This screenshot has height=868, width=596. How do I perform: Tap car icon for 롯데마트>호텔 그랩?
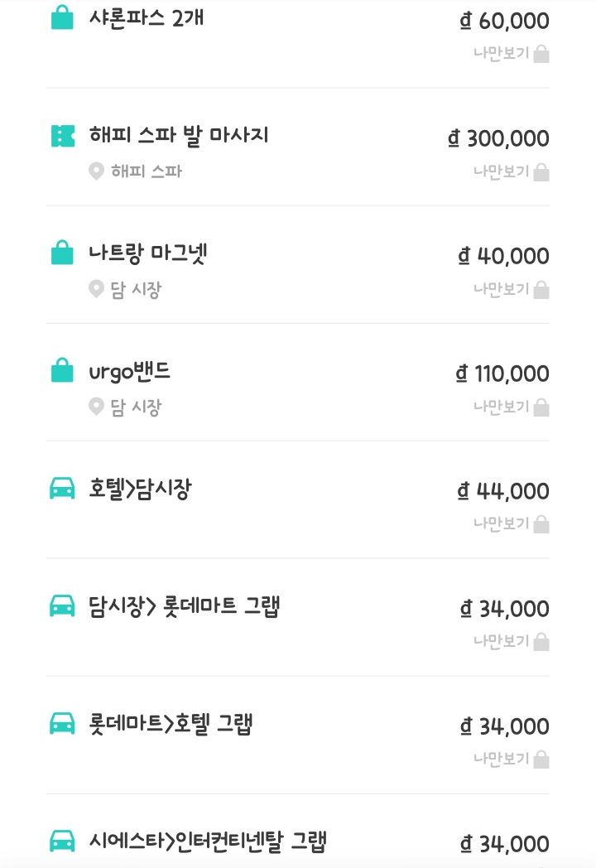click(x=62, y=724)
